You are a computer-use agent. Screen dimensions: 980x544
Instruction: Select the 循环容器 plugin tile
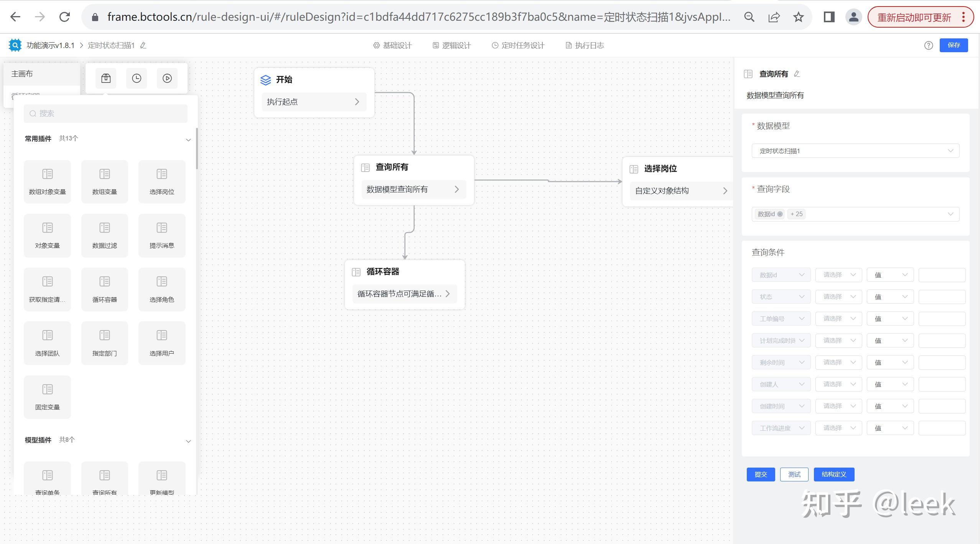104,289
